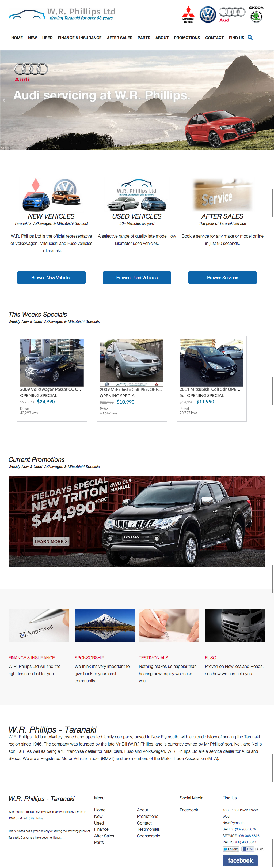Click the W.R. Phillips Ltd car logo
Viewport: 274px width, 868px height.
tap(62, 14)
